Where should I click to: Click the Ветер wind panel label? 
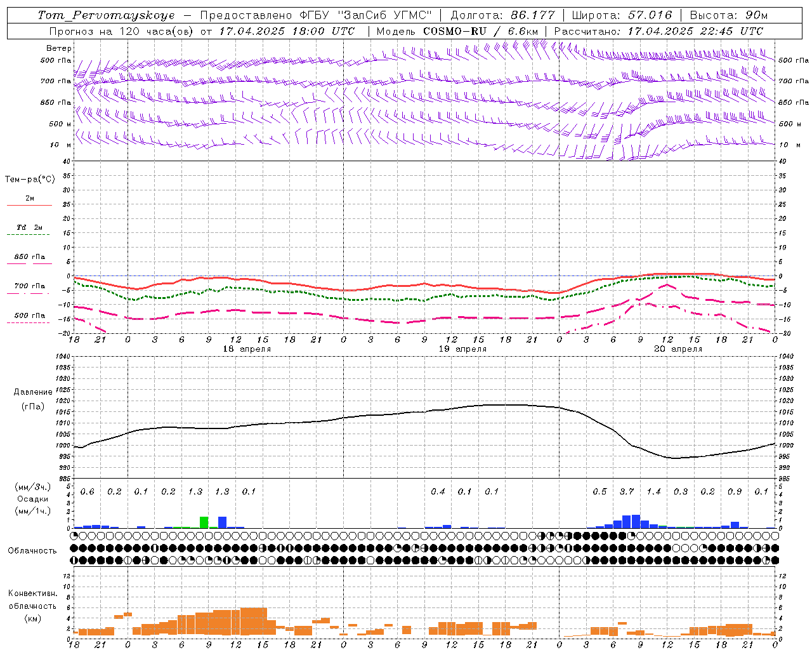(58, 48)
